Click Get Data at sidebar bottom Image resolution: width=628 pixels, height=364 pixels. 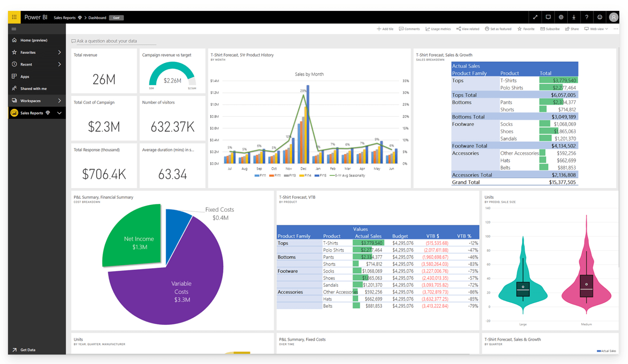point(28,350)
